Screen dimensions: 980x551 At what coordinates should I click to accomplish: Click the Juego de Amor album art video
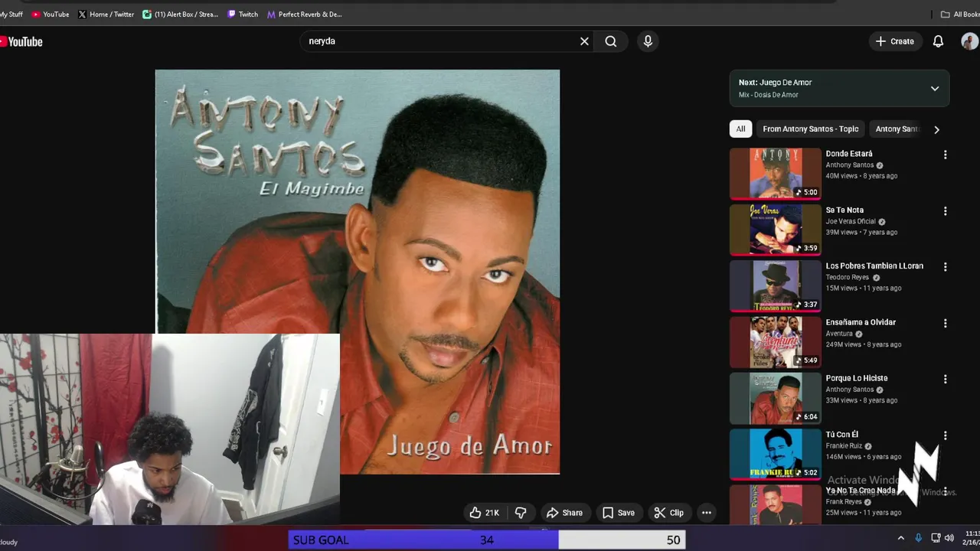[x=358, y=272]
